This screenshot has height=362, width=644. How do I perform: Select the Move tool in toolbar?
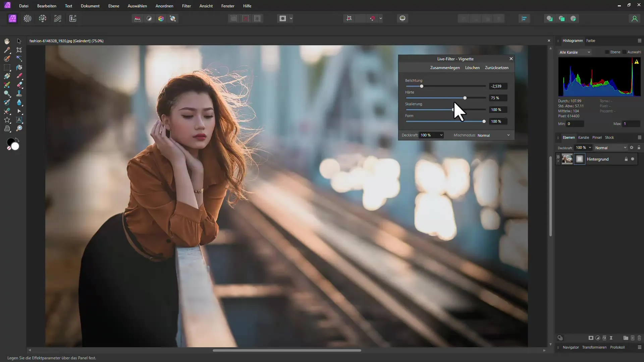18,41
